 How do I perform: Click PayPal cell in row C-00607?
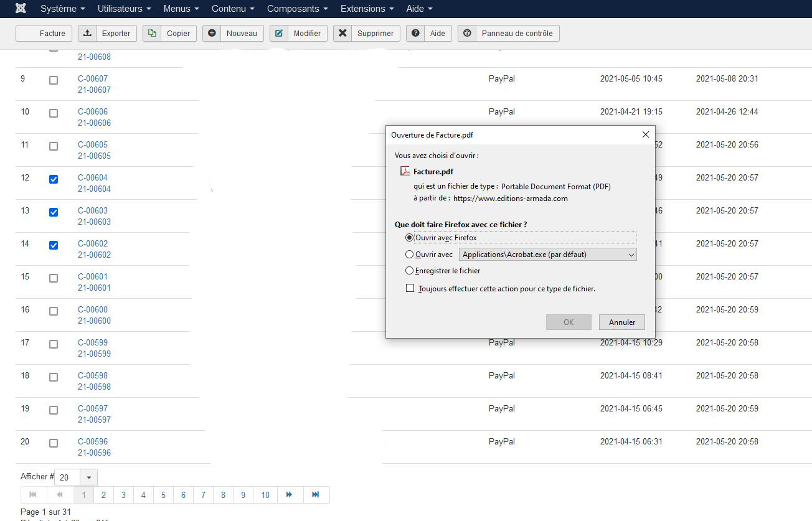coord(502,78)
